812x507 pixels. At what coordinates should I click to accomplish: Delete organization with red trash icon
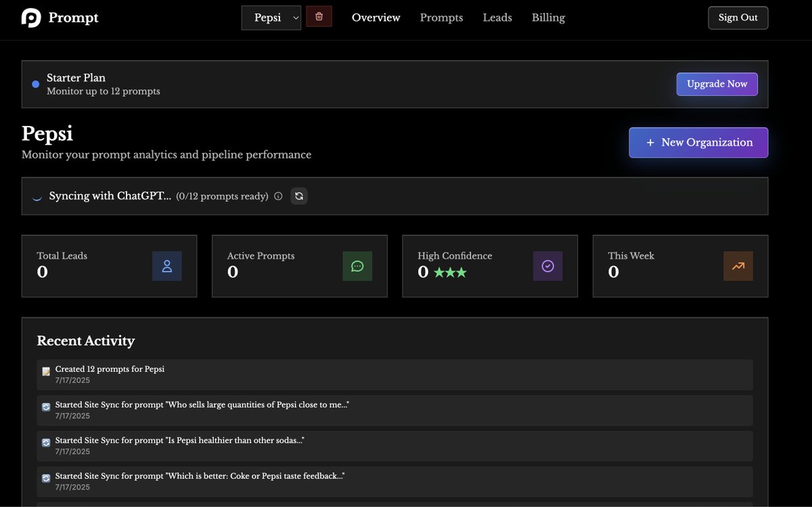[319, 16]
